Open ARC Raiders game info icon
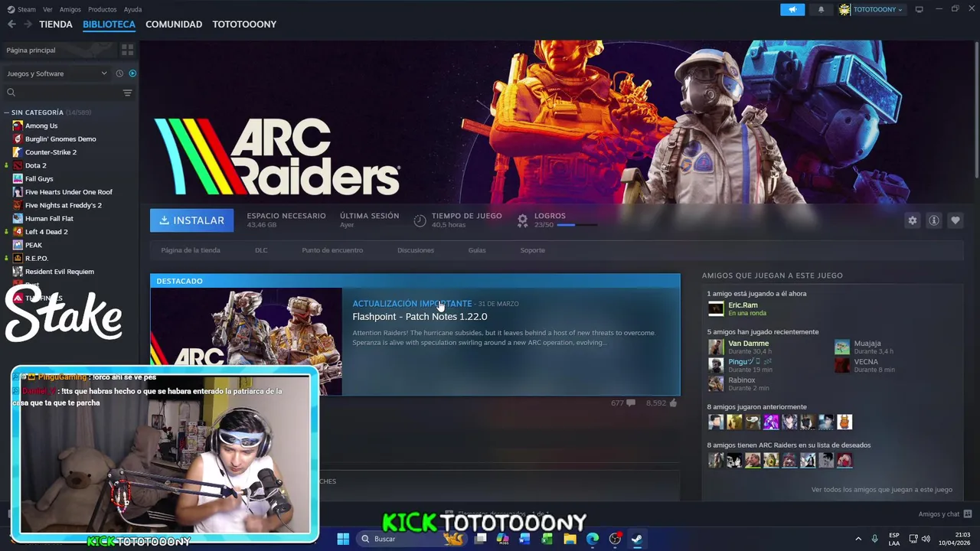Screen dimensions: 980x551 point(934,220)
